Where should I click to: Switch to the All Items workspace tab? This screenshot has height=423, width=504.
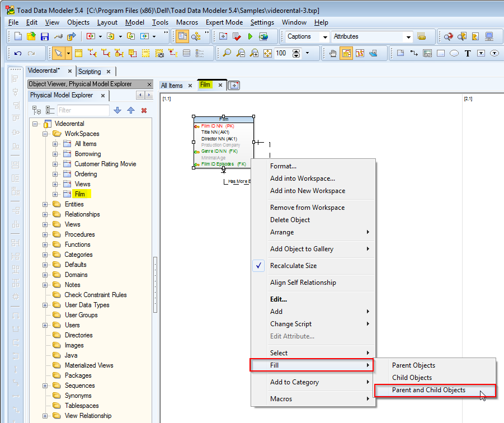(x=172, y=86)
